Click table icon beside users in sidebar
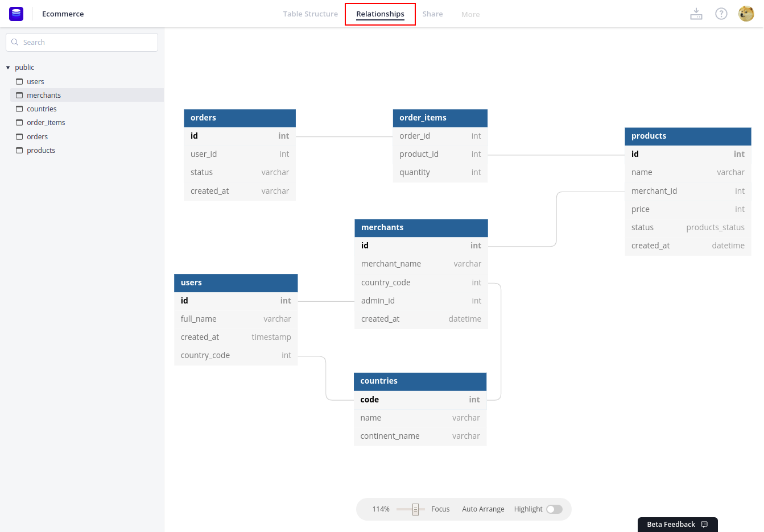 point(19,81)
